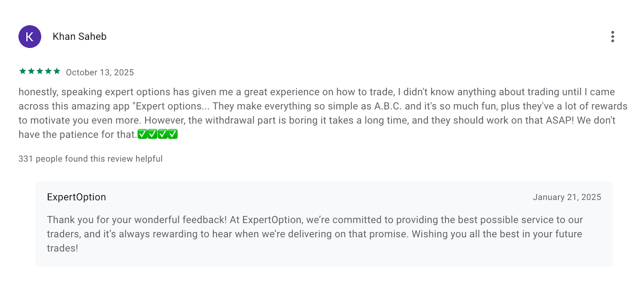
Task: Click the fifth green rating star
Action: pyautogui.click(x=57, y=71)
